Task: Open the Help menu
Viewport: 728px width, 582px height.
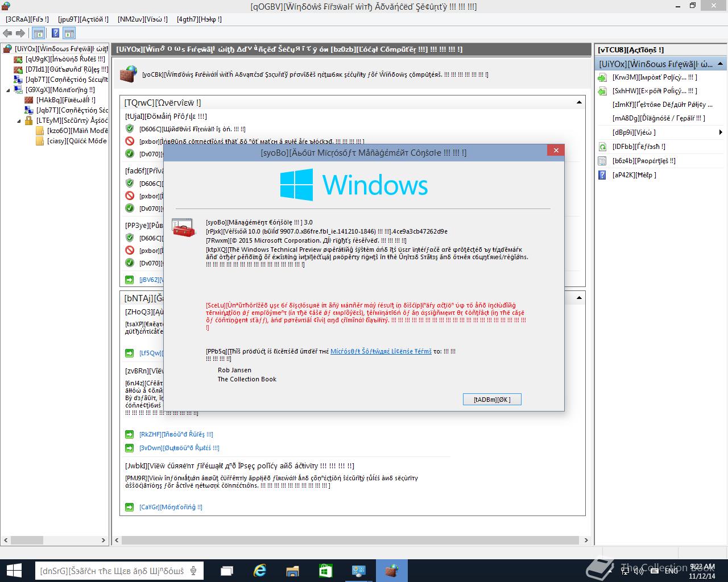Action: [x=199, y=19]
